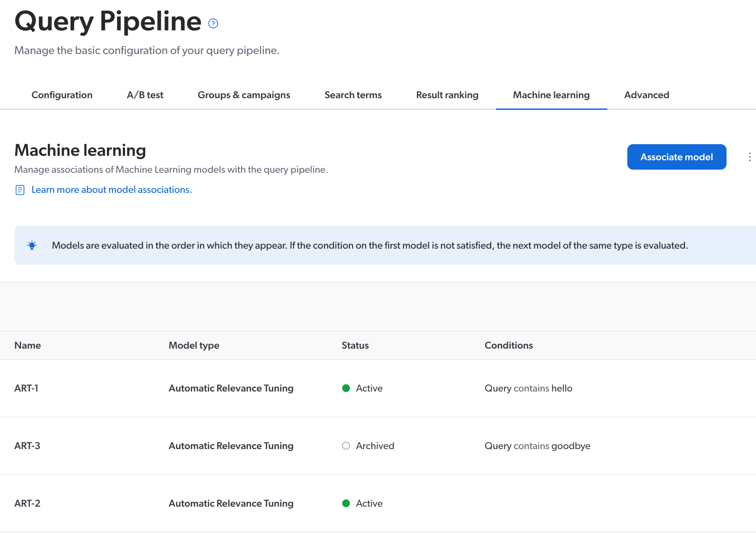This screenshot has height=533, width=756.
Task: Click the Status column header
Action: pyautogui.click(x=355, y=346)
